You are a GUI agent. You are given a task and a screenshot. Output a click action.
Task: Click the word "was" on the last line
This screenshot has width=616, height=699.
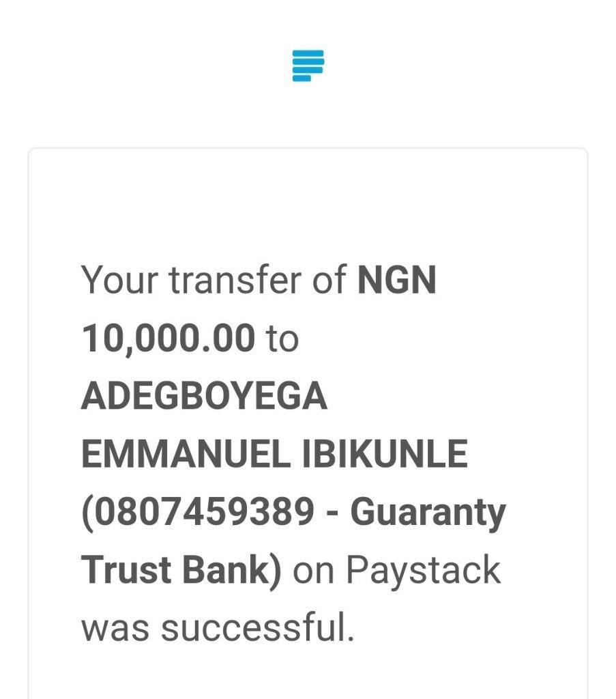[115, 629]
